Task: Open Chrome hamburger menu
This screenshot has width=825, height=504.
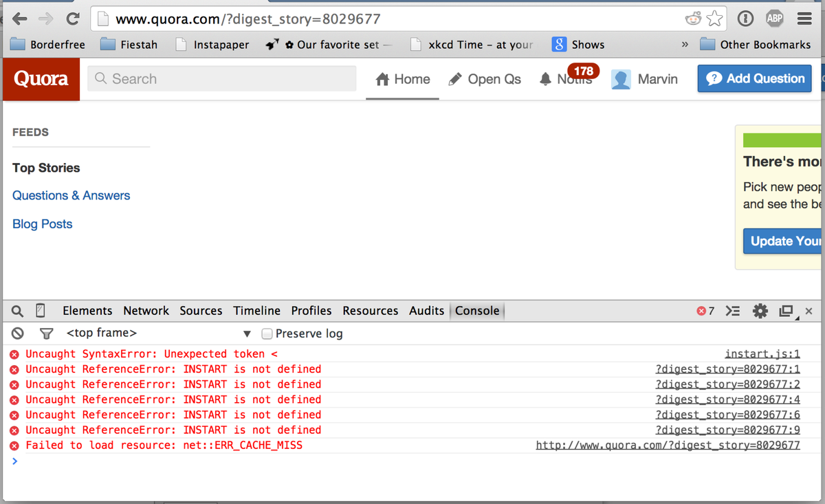Action: click(x=804, y=19)
